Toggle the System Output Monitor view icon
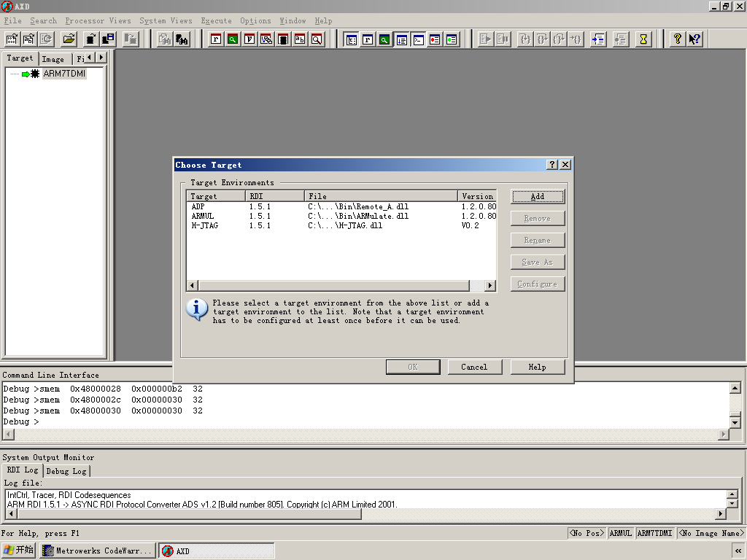This screenshot has width=747, height=560. pyautogui.click(x=402, y=39)
